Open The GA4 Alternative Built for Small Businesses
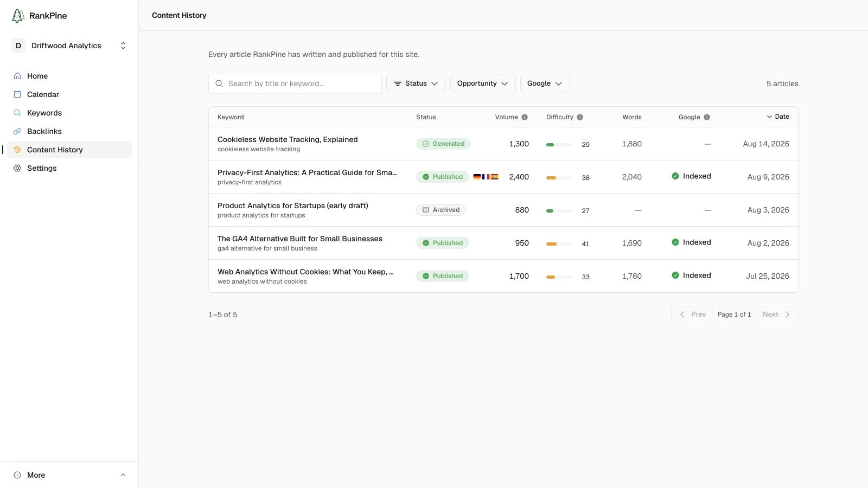The width and height of the screenshot is (868, 488). click(300, 239)
